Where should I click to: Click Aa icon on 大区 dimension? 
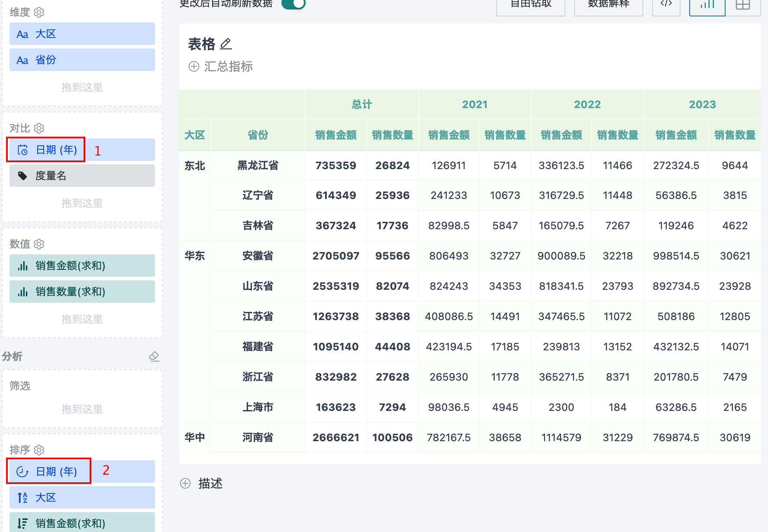click(23, 34)
